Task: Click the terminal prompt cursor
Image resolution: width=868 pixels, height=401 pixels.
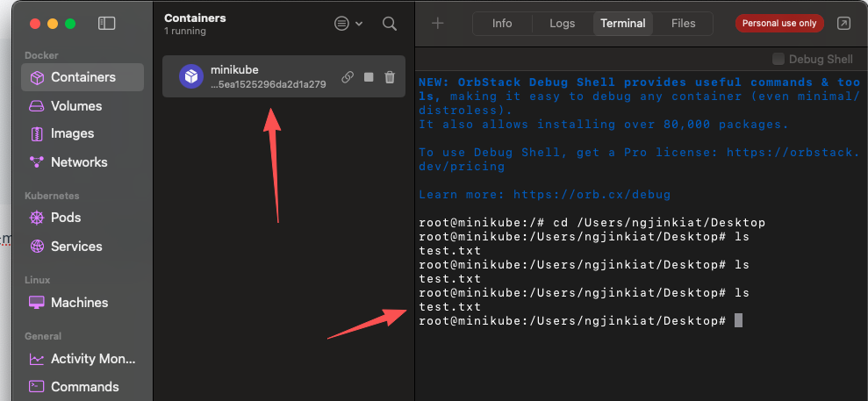Action: 738,320
